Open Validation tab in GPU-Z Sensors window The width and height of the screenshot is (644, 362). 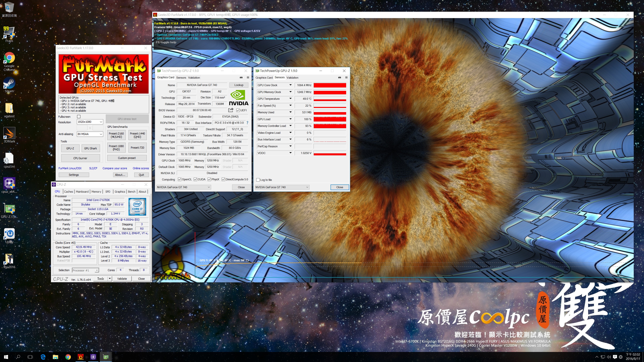[292, 78]
